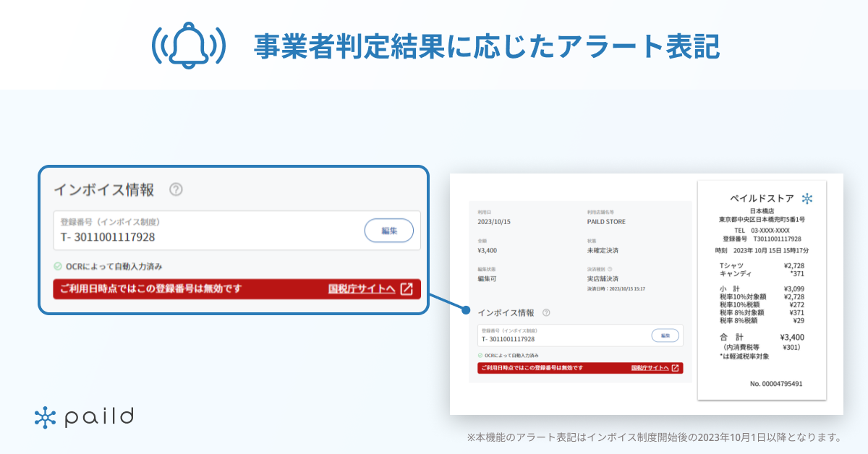868x454 pixels.
Task: Click the 編集 button in the invoice card
Action: pos(389,231)
